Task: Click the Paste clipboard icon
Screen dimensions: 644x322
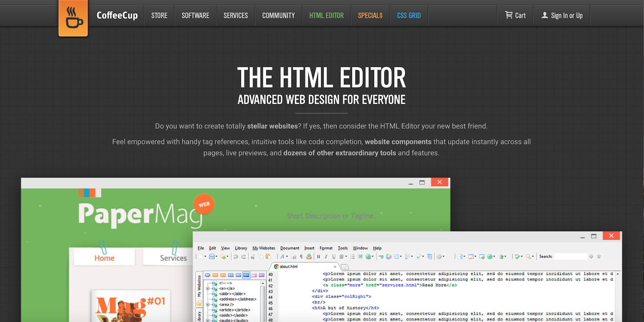Action: click(x=268, y=256)
